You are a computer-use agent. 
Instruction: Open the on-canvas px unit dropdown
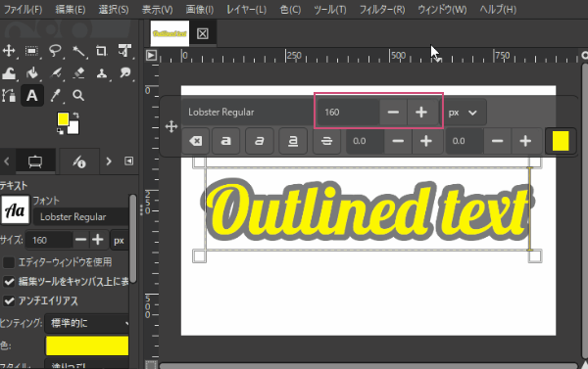tap(463, 113)
